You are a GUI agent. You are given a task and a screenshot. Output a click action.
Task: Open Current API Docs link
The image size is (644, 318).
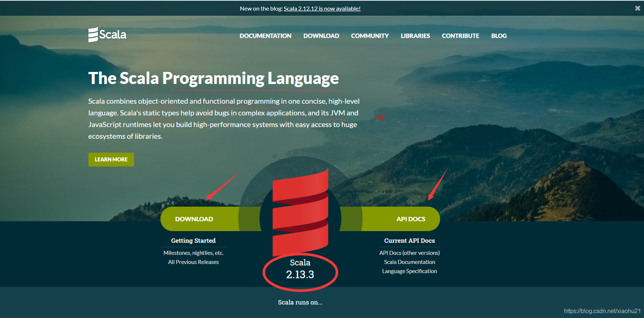point(409,241)
